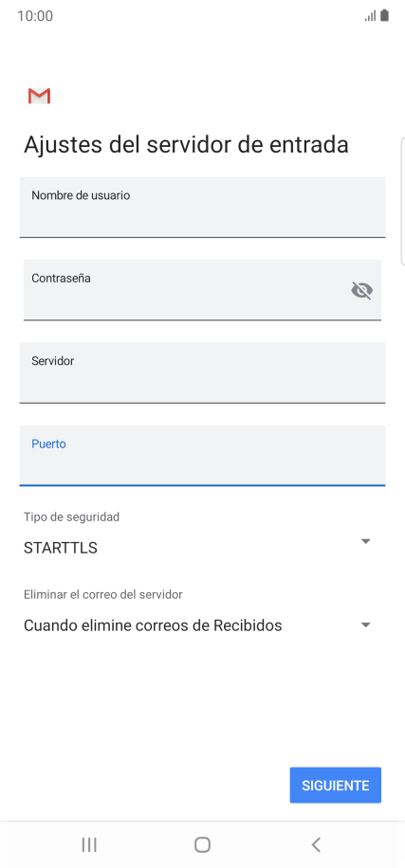
Task: Open recent apps navigation icon
Action: click(x=89, y=844)
